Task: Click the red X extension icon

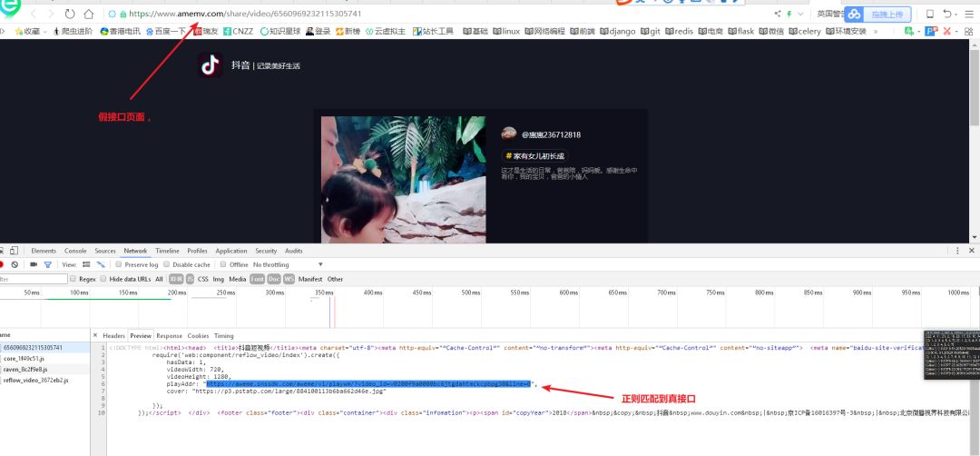Action: 946,31
